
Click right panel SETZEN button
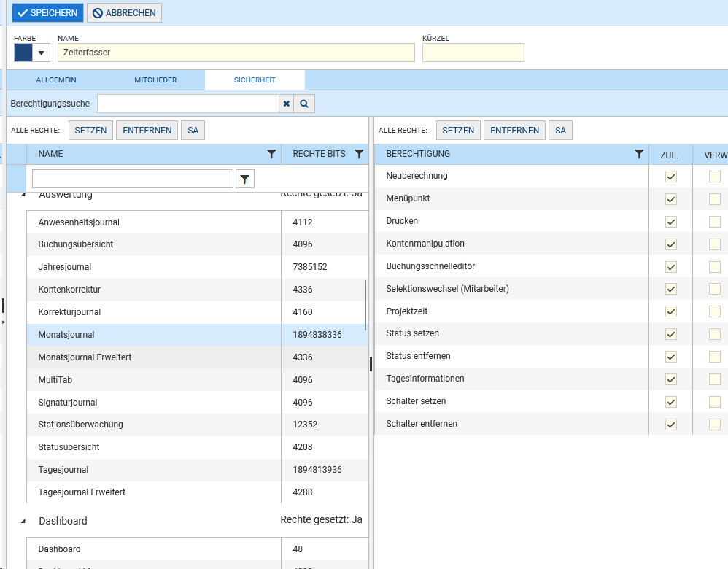458,131
